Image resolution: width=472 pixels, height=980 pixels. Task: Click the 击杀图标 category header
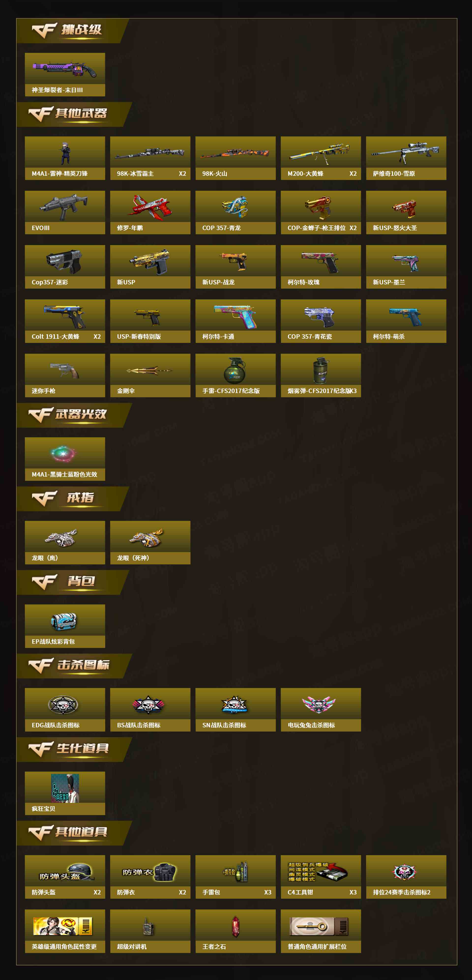point(74,666)
